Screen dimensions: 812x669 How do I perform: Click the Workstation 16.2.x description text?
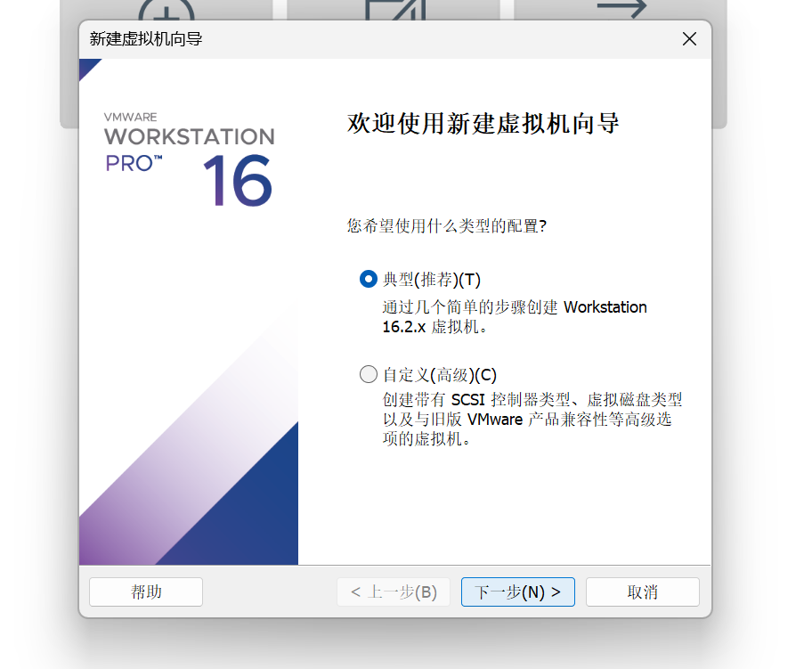point(515,316)
